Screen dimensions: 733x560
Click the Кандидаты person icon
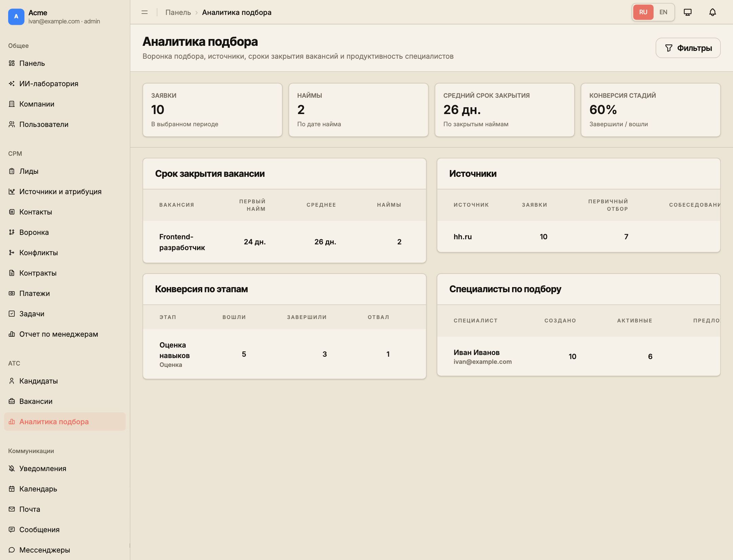[x=12, y=381]
